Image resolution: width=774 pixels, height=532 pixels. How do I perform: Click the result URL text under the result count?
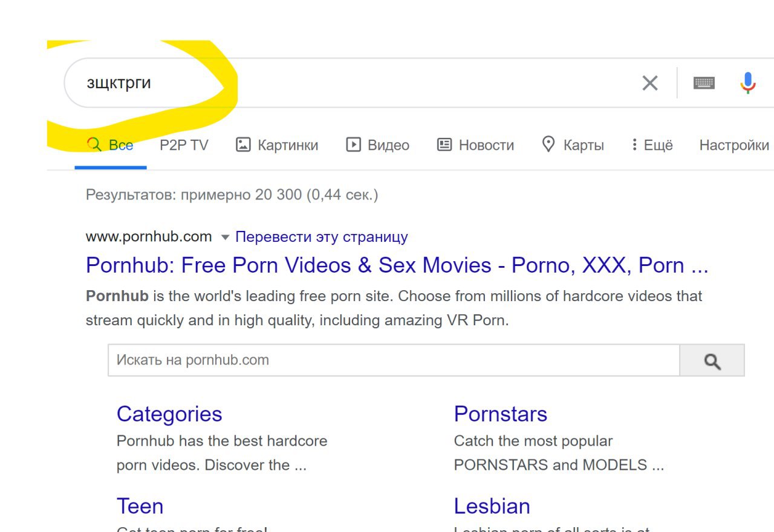(x=149, y=236)
